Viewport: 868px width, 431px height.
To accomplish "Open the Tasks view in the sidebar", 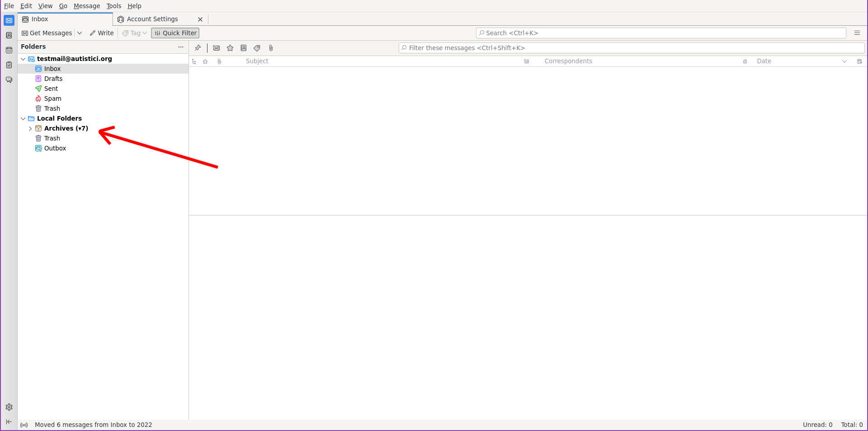I will point(9,65).
